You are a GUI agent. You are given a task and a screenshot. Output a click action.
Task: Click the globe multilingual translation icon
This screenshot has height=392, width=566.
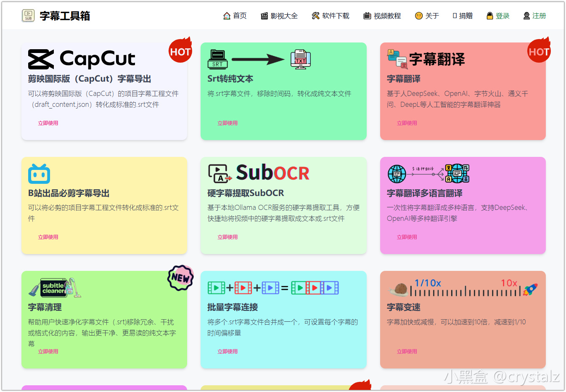pyautogui.click(x=428, y=173)
